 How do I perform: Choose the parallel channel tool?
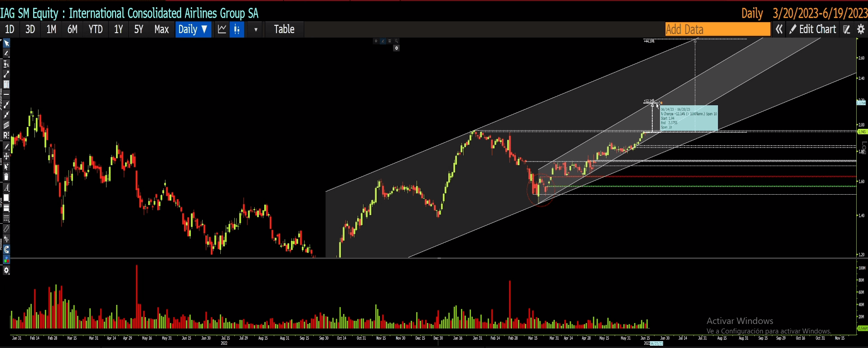[6, 125]
